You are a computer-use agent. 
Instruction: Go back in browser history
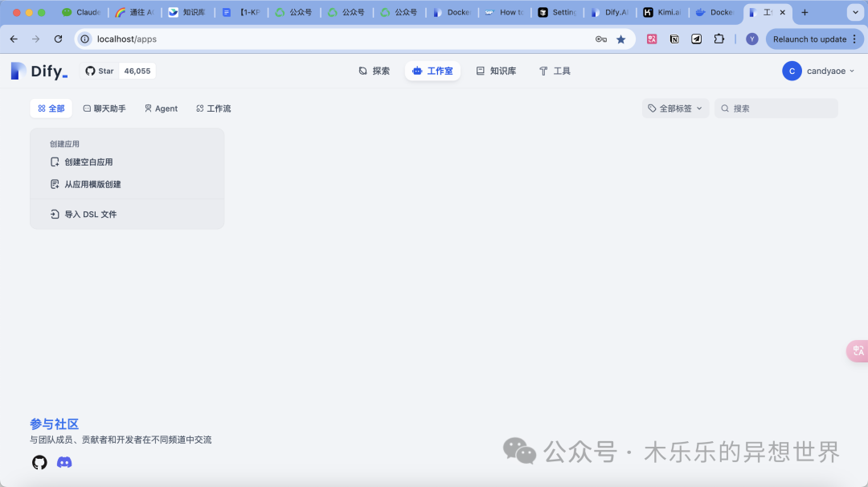click(14, 39)
